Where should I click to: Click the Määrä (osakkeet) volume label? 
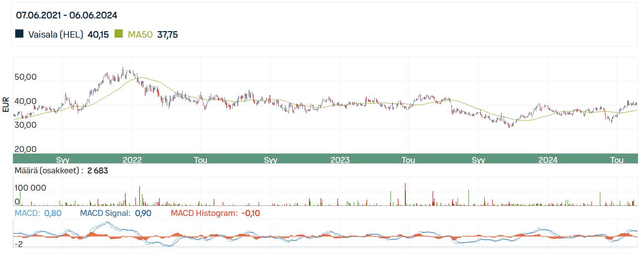pyautogui.click(x=49, y=171)
